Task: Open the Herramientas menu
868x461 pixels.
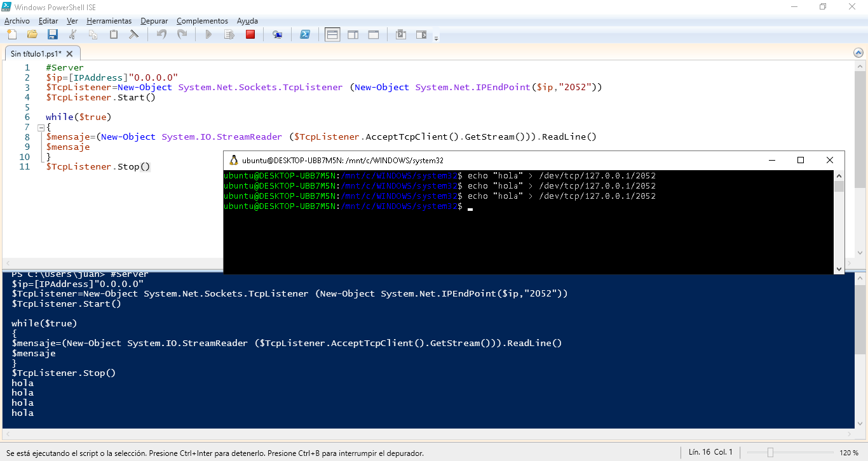Action: click(x=109, y=21)
